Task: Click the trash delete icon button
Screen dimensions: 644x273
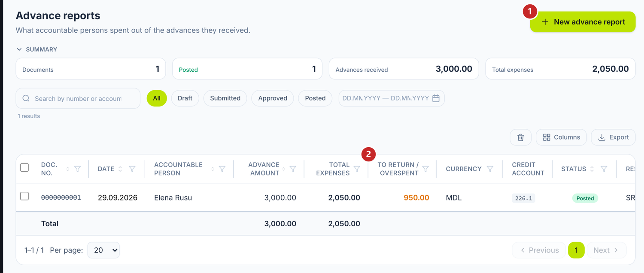Action: pos(521,137)
